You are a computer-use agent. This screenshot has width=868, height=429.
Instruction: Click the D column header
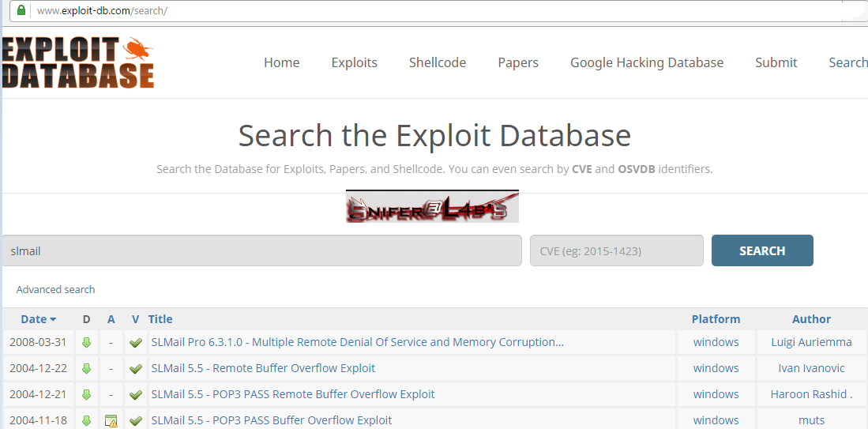[x=86, y=319]
